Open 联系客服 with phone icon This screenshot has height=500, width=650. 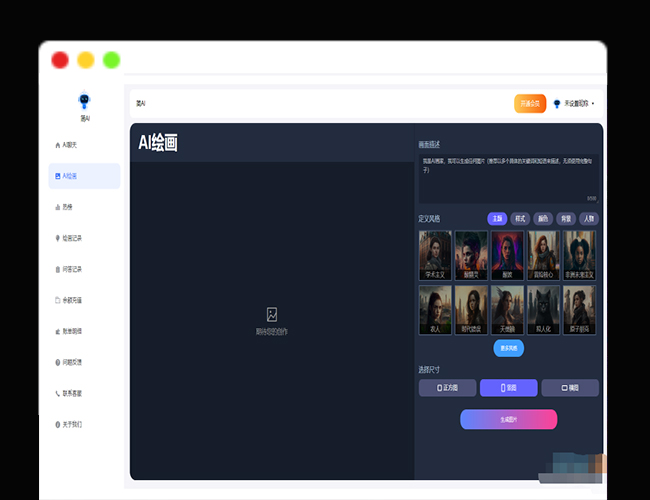pos(69,393)
